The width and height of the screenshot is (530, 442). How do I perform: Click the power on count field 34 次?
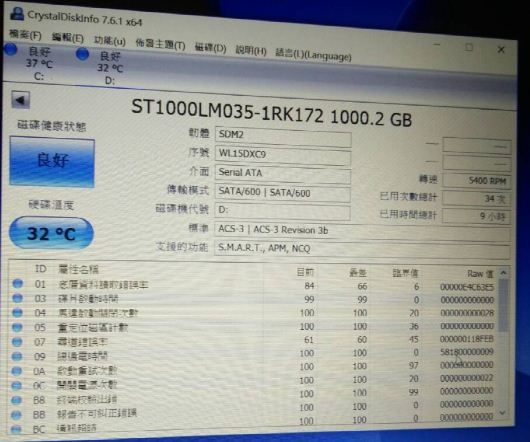476,198
